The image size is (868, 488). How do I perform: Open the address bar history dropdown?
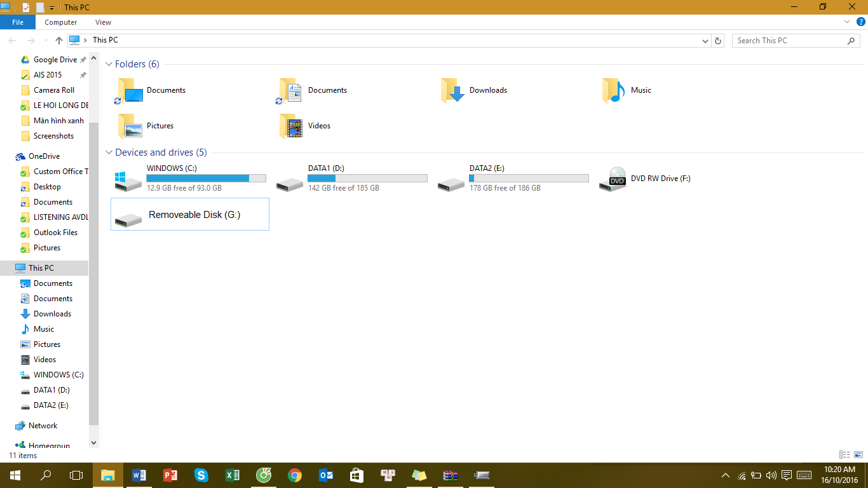point(705,40)
